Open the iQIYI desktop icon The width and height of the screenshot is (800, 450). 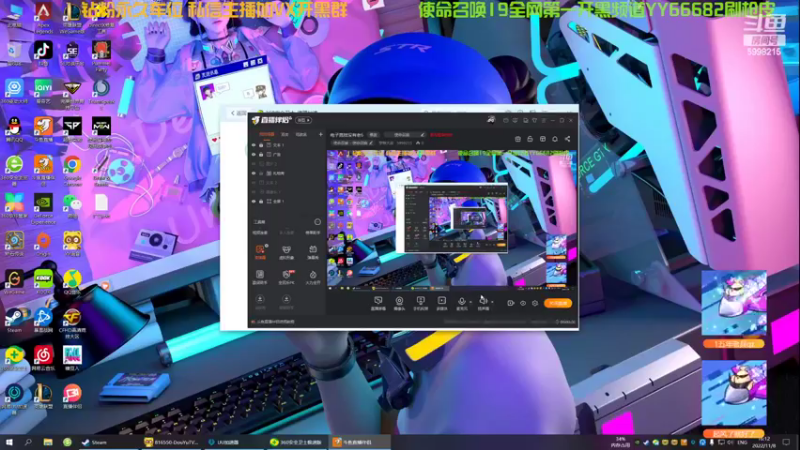click(43, 88)
